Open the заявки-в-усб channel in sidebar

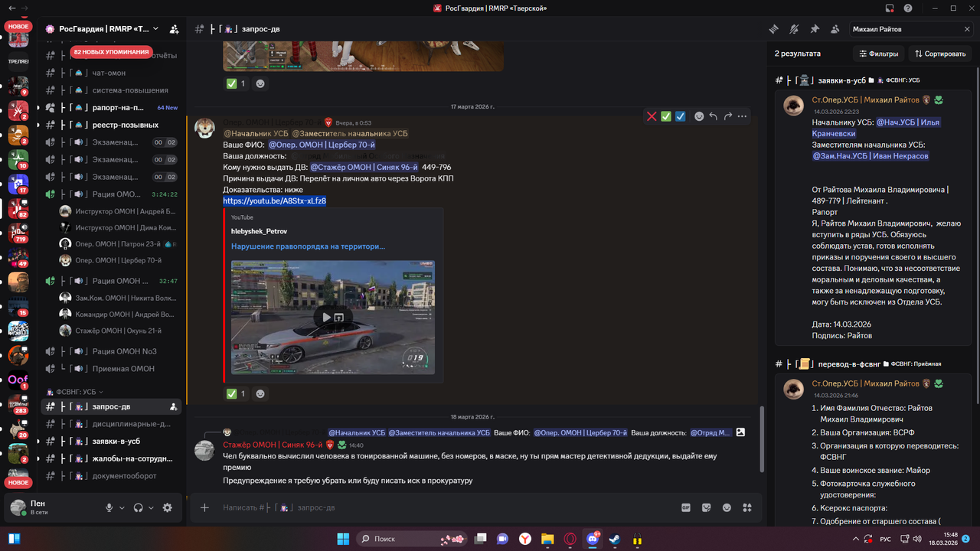pyautogui.click(x=112, y=442)
